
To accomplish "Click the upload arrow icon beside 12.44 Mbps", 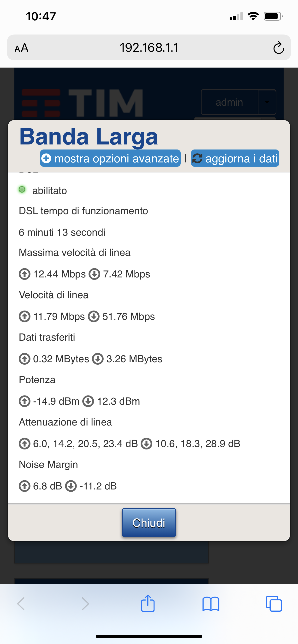I will [24, 274].
